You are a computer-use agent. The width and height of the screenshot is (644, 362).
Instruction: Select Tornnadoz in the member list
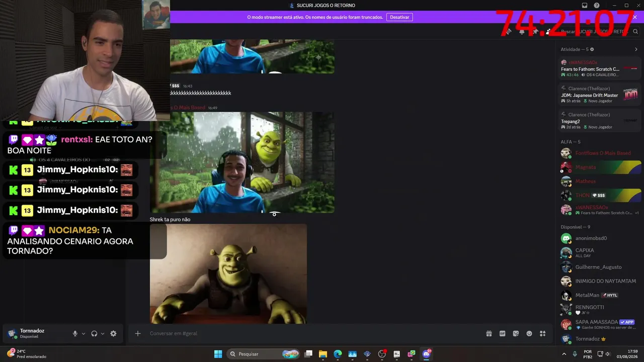[x=601, y=339]
